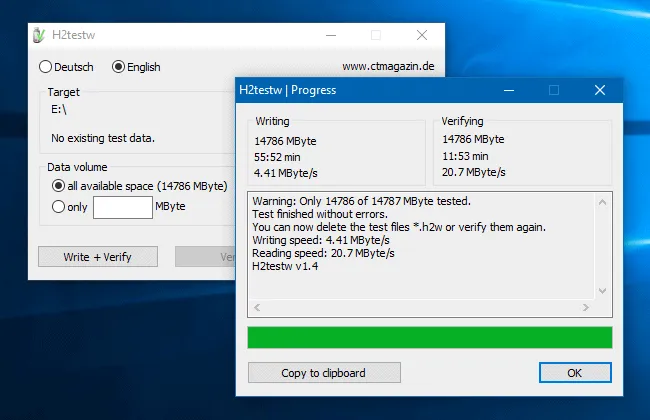The height and width of the screenshot is (420, 650).
Task: Choose the all available space option
Action: 58,186
